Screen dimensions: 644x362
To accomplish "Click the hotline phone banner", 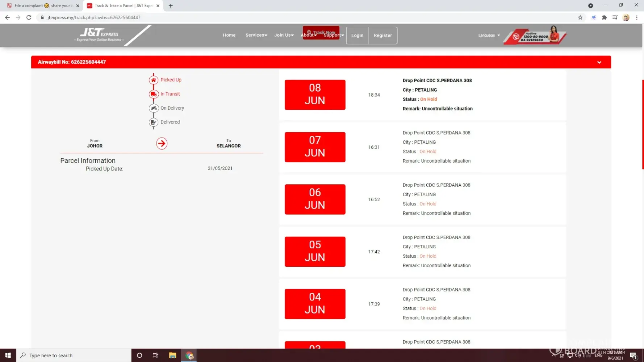I will (534, 36).
